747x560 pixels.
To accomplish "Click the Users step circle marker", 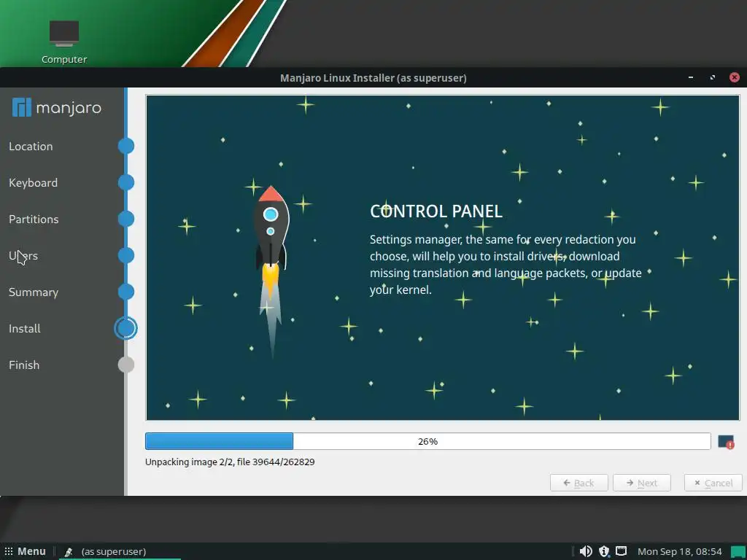I will 125,255.
